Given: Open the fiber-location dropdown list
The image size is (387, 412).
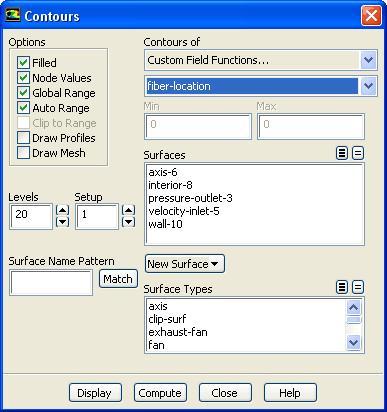Looking at the screenshot, I should [x=368, y=86].
